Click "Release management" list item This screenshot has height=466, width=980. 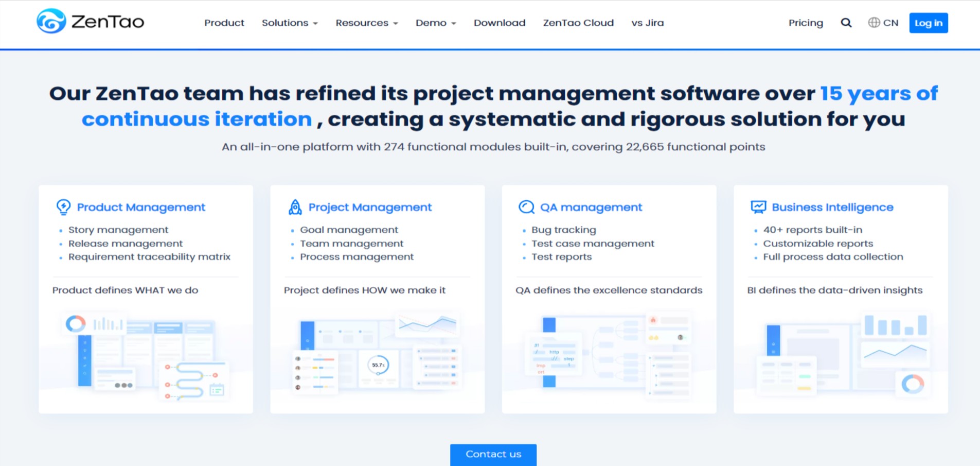(x=126, y=244)
